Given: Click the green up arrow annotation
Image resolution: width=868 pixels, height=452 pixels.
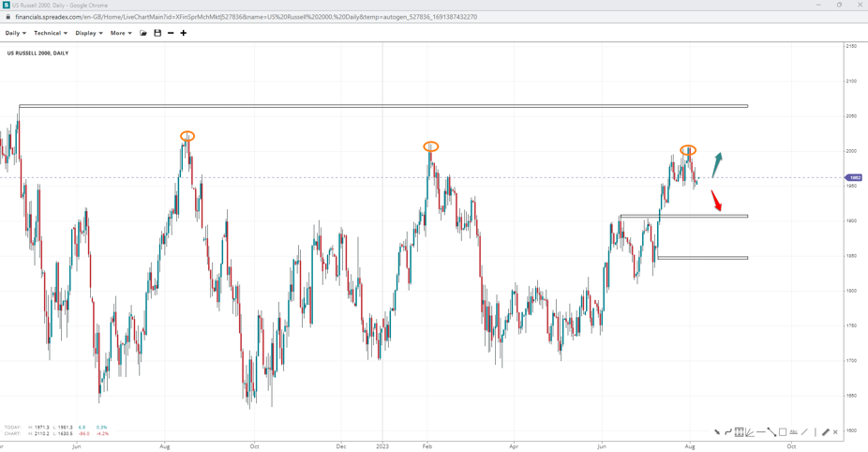Looking at the screenshot, I should pos(717,164).
